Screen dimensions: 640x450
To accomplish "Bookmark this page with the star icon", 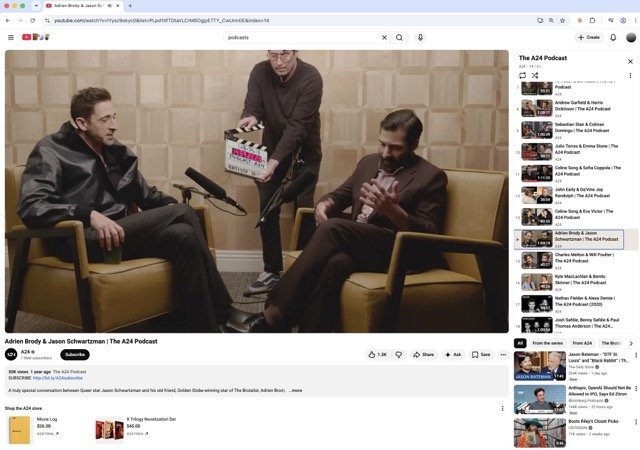I will [562, 20].
